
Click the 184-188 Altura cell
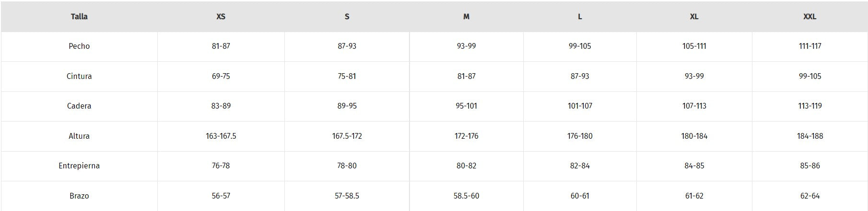coord(809,136)
